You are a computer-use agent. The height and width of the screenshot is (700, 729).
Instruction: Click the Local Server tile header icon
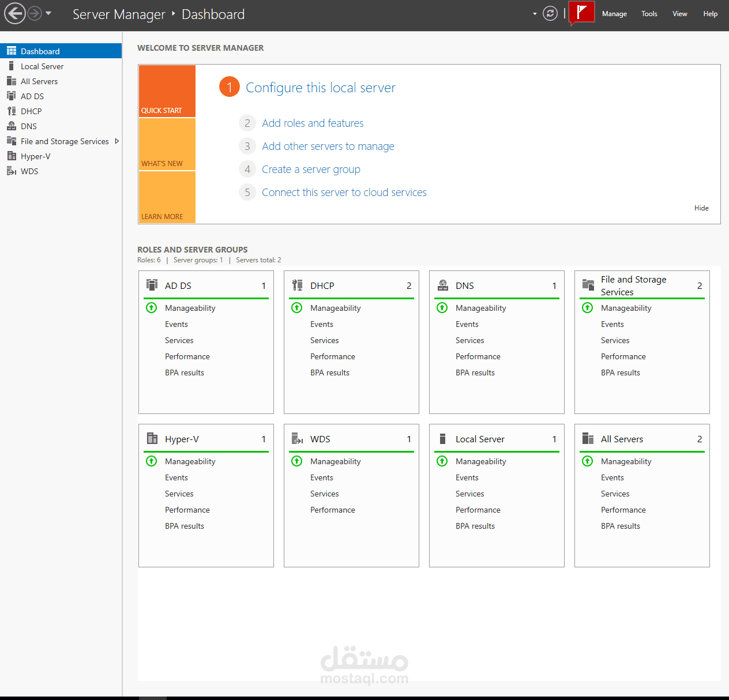[442, 438]
